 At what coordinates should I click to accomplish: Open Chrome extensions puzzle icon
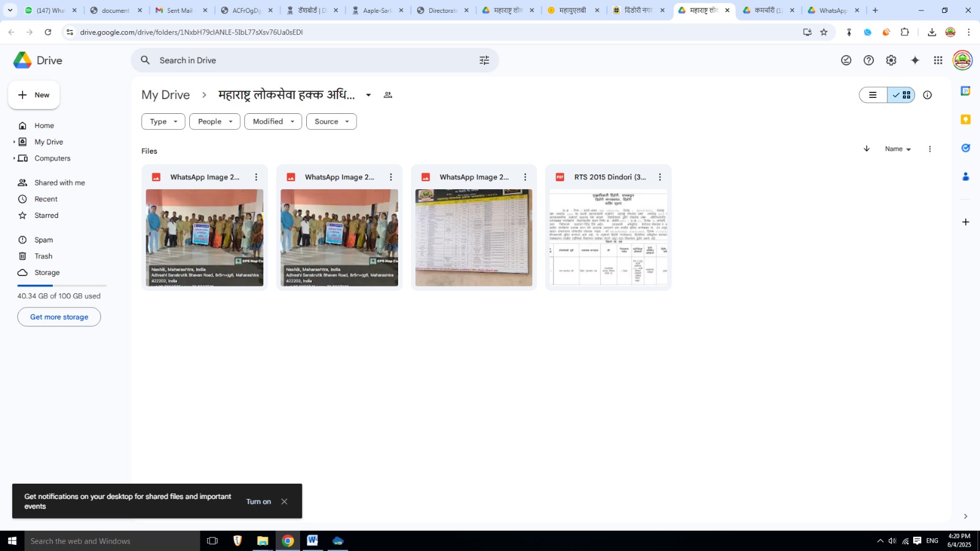[x=905, y=32]
